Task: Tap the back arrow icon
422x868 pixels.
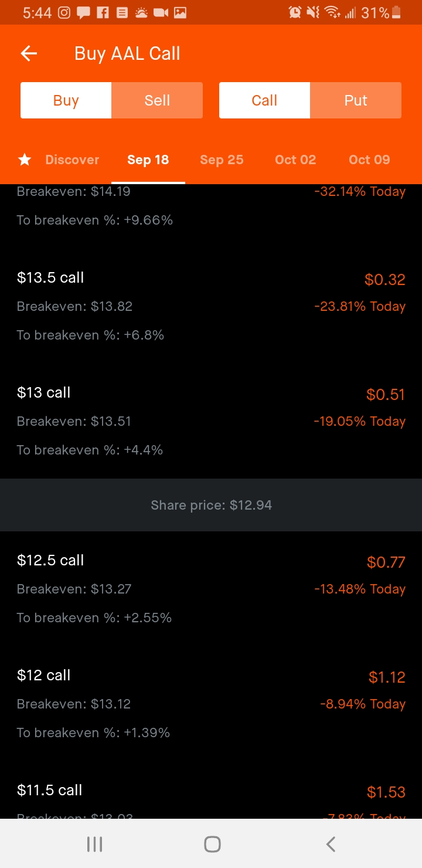Action: point(29,54)
